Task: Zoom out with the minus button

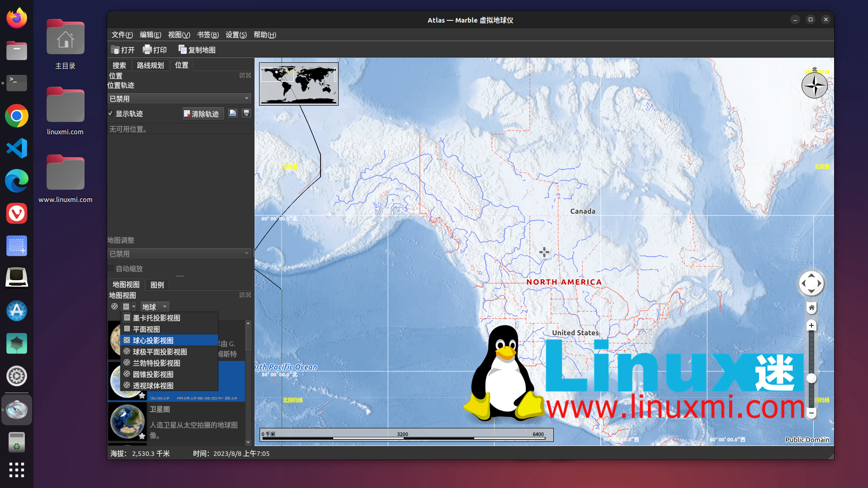Action: point(811,413)
